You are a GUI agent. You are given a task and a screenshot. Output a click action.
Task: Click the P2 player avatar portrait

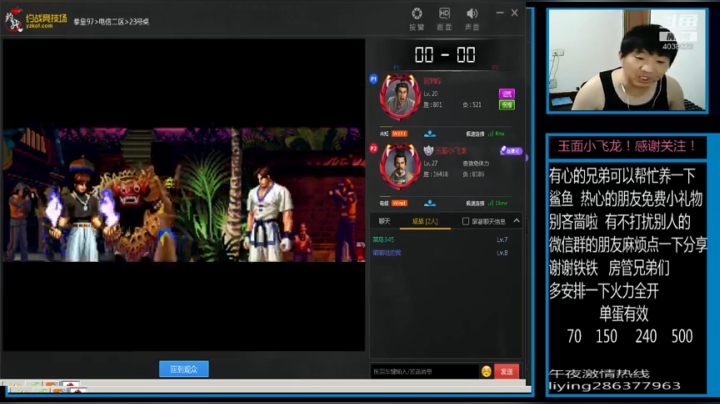coord(400,166)
